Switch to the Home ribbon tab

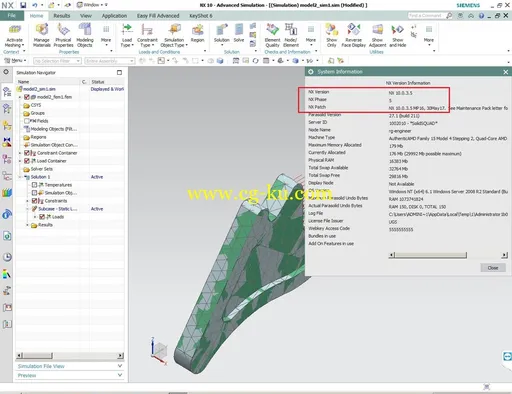tap(36, 16)
